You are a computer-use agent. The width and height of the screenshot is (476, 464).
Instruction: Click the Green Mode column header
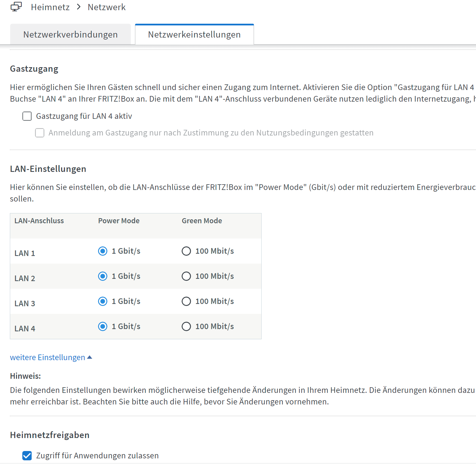202,221
